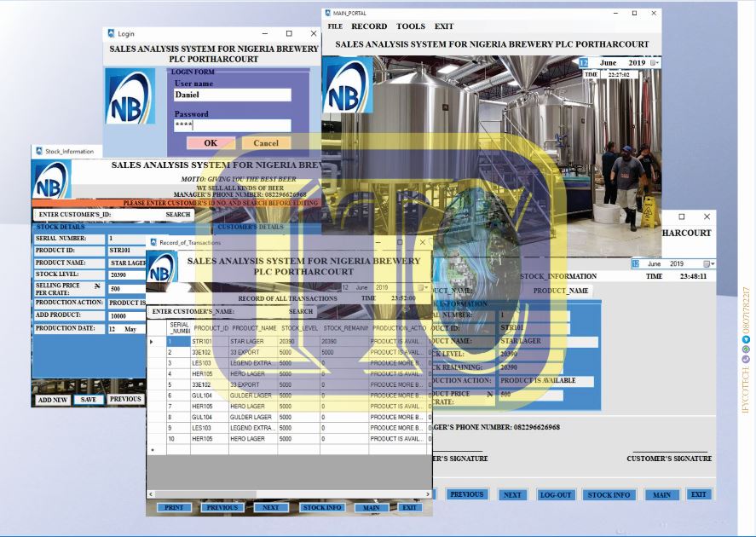Open the FILE menu in MAIN_PORTAL
The width and height of the screenshot is (756, 537).
pyautogui.click(x=335, y=26)
